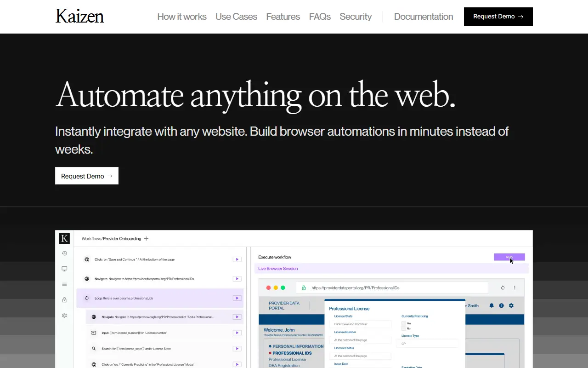The image size is (588, 368).
Task: Play the Loop over professional_ids step
Action: (x=237, y=298)
